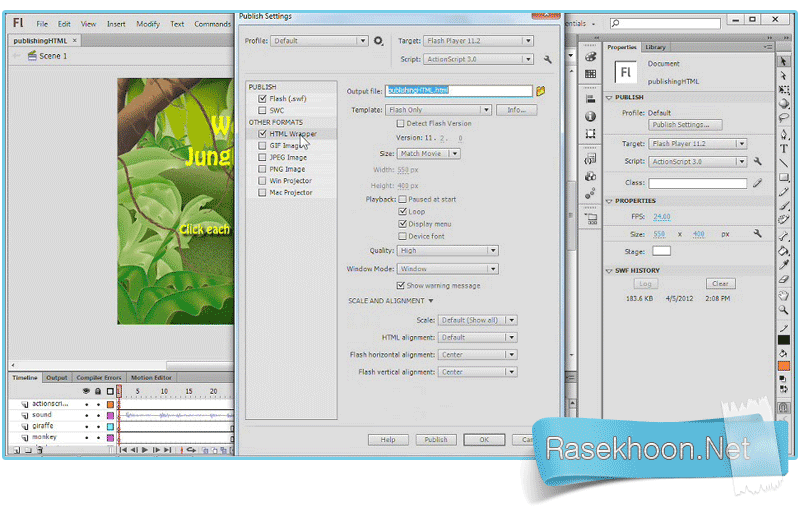Screen dimensions: 800x508
Task: Open the Info panel icon
Action: click(590, 116)
